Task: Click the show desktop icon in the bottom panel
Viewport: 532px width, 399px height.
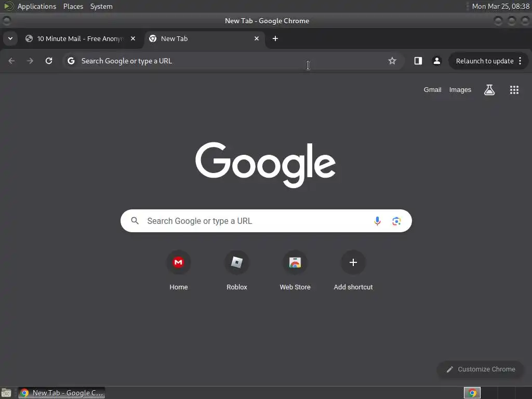Action: click(x=6, y=393)
